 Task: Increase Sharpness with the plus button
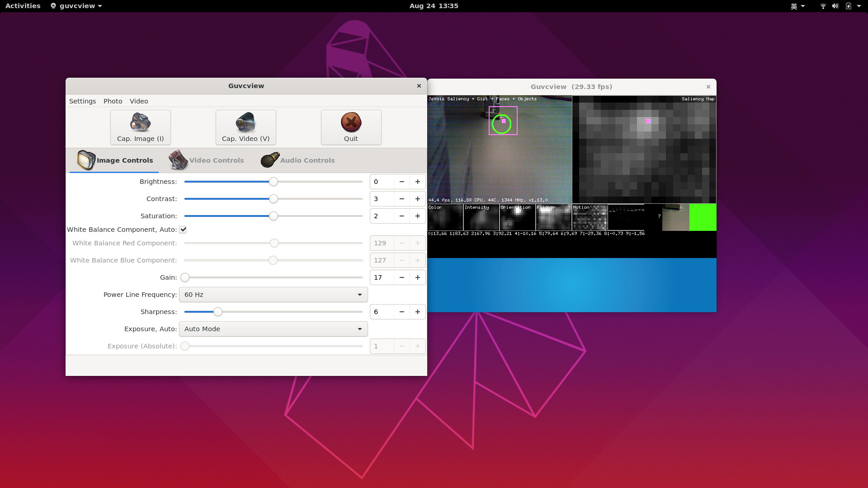(417, 312)
